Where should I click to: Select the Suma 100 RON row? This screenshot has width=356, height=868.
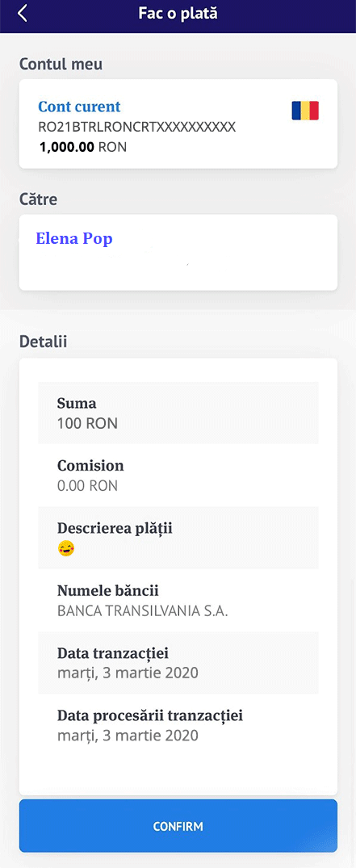pos(178,413)
